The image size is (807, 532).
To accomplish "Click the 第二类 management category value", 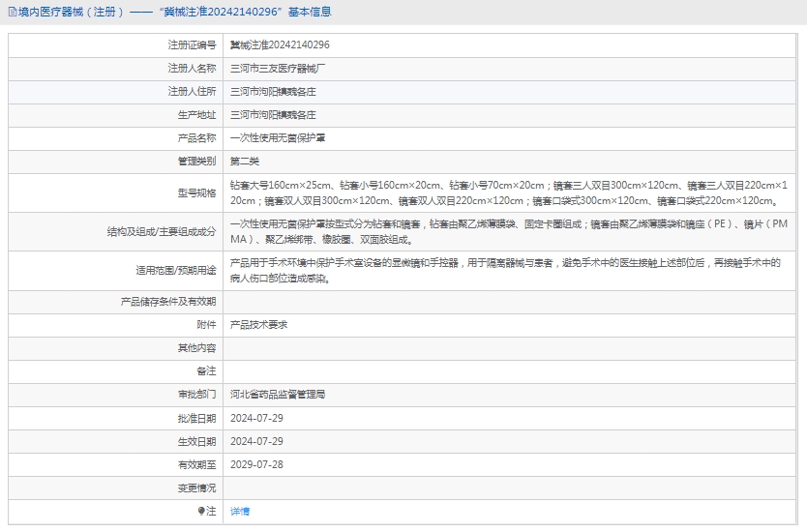I will (245, 162).
